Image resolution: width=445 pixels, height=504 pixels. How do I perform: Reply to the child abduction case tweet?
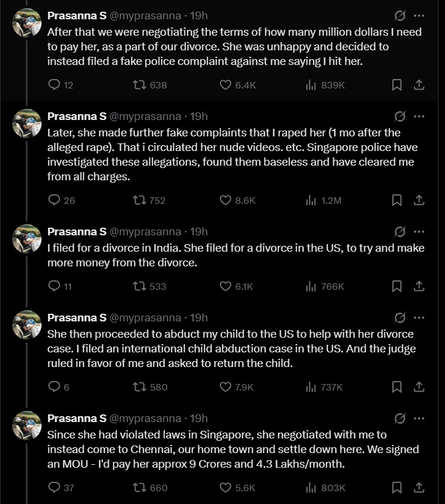tap(54, 387)
